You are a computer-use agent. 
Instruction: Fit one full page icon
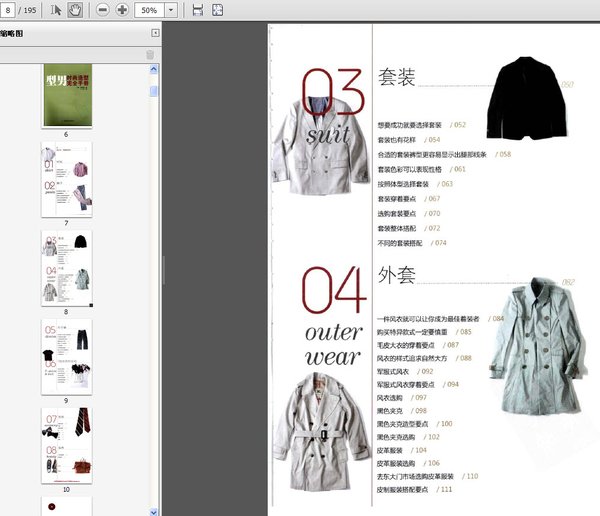tap(217, 10)
